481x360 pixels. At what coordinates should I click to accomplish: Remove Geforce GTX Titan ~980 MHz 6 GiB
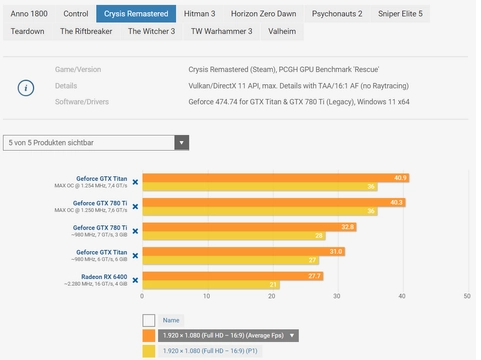pyautogui.click(x=135, y=256)
